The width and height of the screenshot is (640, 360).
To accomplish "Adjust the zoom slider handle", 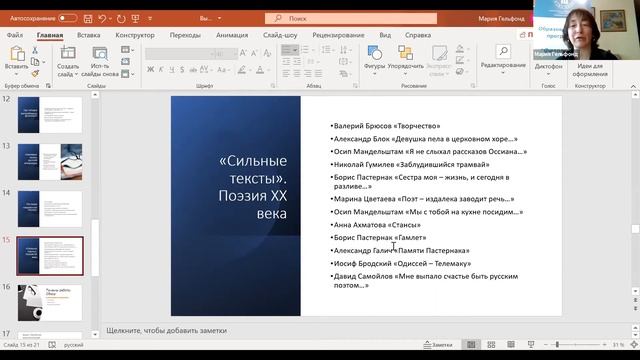I will click(x=557, y=345).
